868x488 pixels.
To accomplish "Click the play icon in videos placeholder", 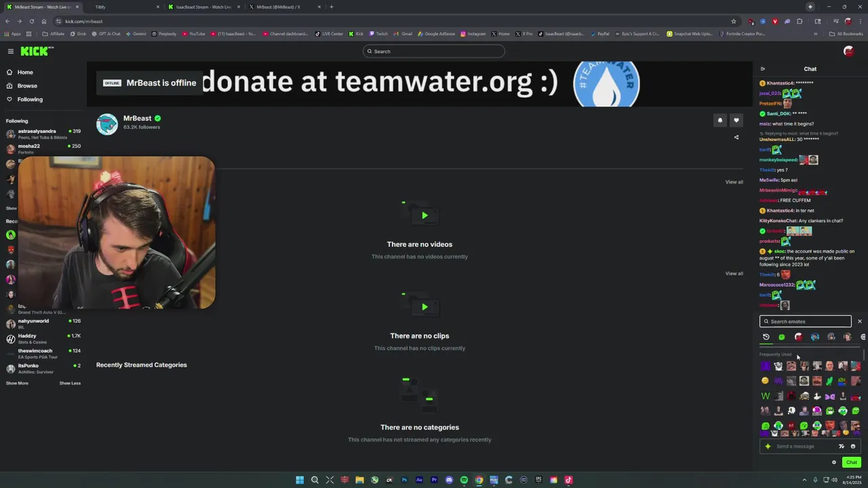I will tap(425, 216).
